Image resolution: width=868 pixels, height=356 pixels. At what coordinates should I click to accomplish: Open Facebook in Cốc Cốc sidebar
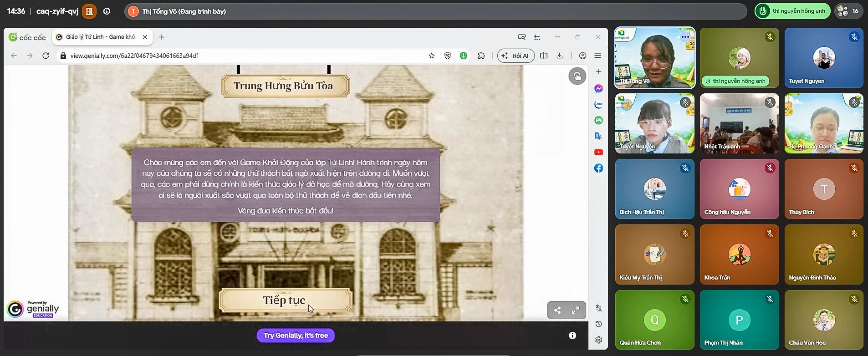tap(598, 168)
